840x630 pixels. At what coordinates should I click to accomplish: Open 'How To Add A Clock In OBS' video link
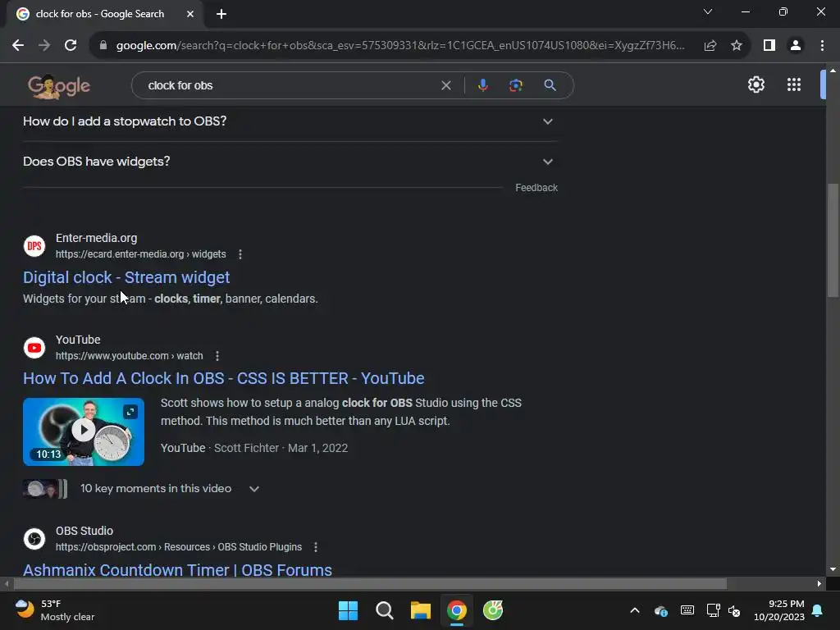223,378
